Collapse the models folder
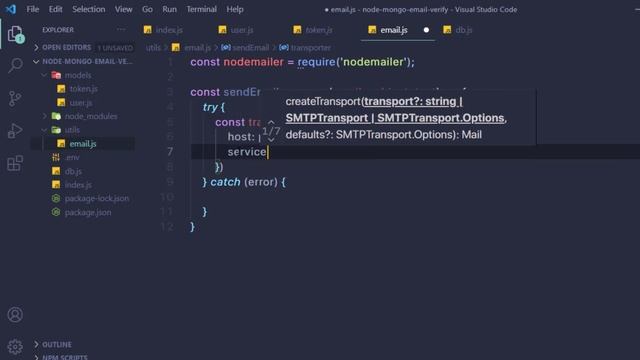This screenshot has height=360, width=640. (x=78, y=75)
